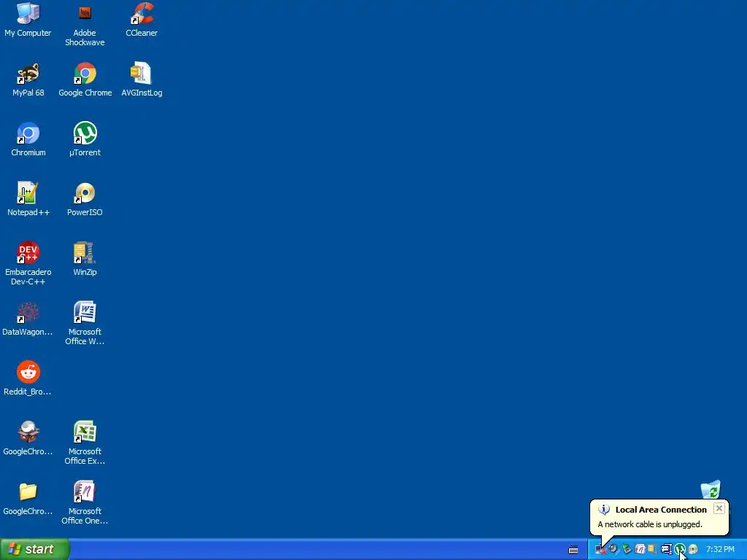Select the MyPal 68 browser shortcut
747x560 pixels.
tap(28, 79)
